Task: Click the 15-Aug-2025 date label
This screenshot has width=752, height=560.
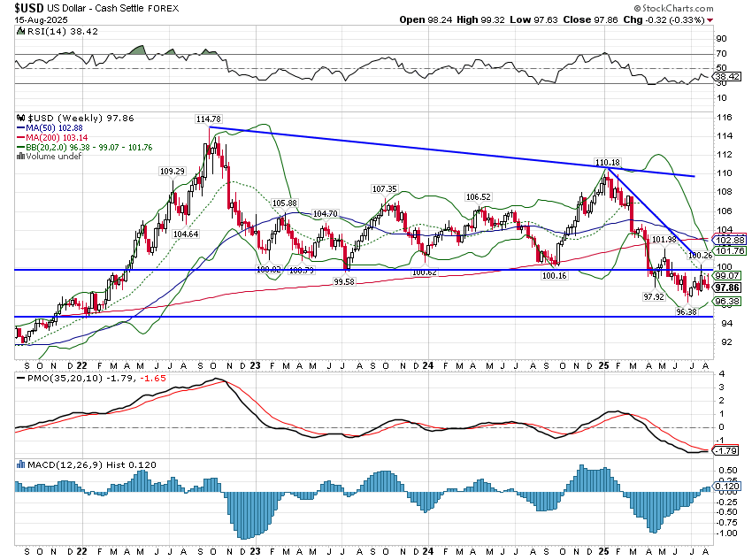Action: [40, 19]
